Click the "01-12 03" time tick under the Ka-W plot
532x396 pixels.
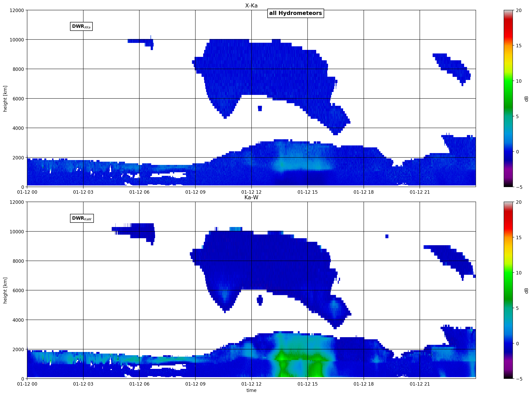click(x=83, y=384)
